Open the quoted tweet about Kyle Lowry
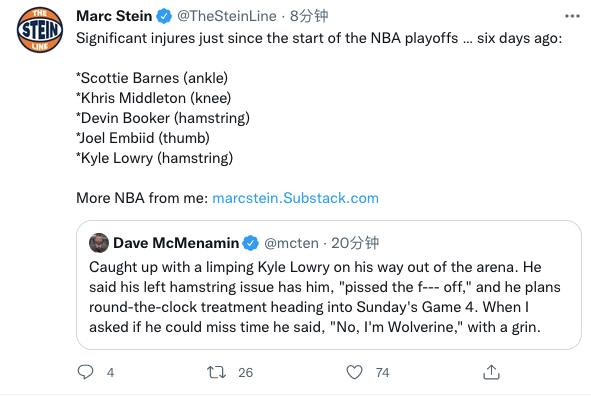This screenshot has height=397, width=591. click(329, 285)
